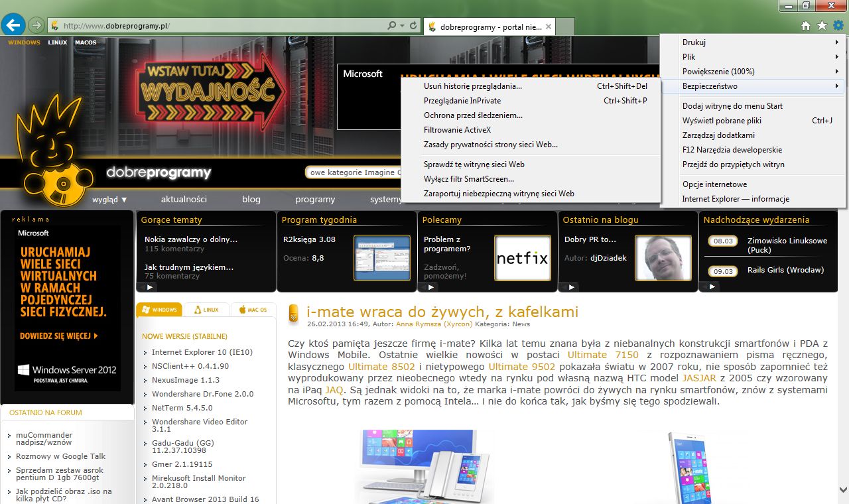Click the browser Back arrow button

click(13, 25)
